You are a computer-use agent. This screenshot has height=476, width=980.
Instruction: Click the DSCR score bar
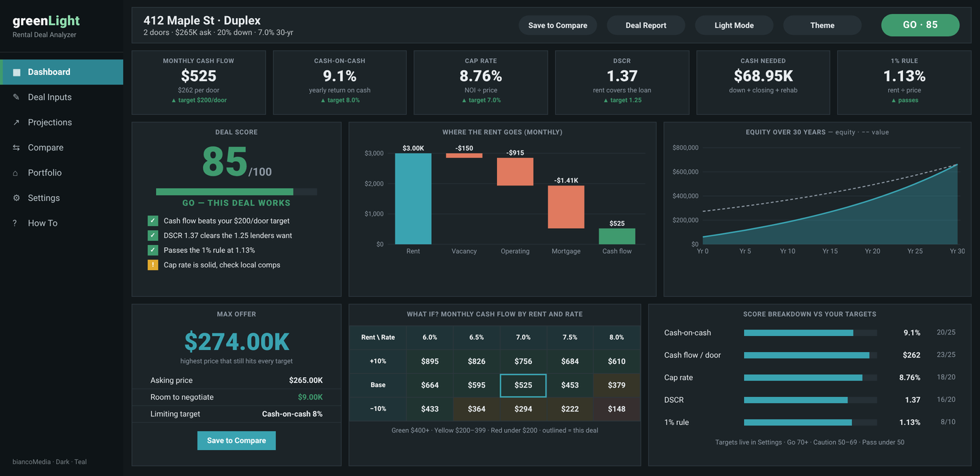coord(811,400)
